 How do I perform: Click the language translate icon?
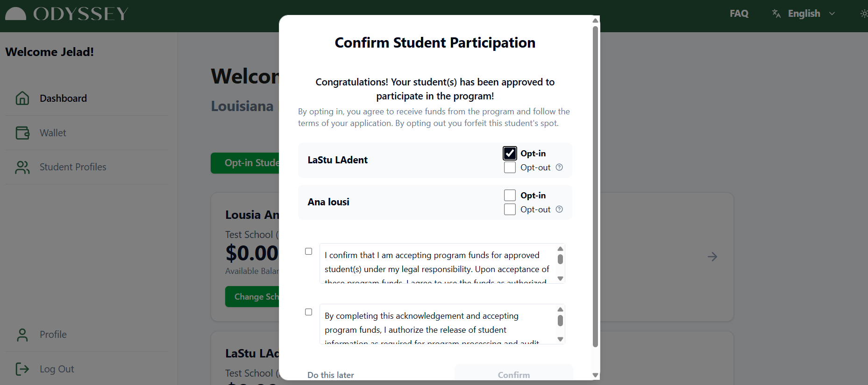pos(776,14)
